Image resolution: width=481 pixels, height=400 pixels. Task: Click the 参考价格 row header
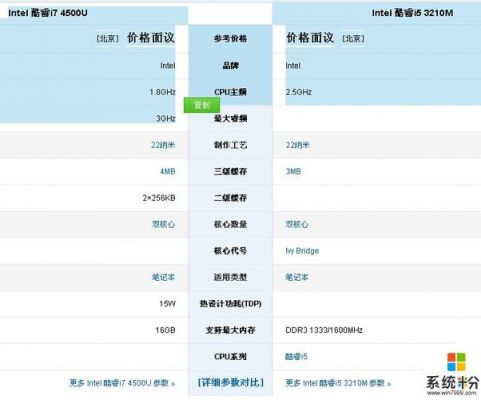(x=230, y=38)
